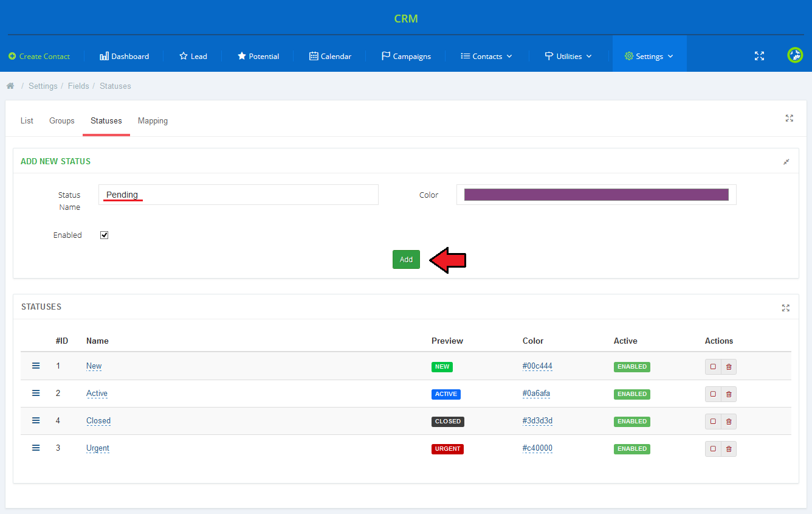Toggle the ENABLED badge for New status
The width and height of the screenshot is (812, 514).
(x=632, y=367)
